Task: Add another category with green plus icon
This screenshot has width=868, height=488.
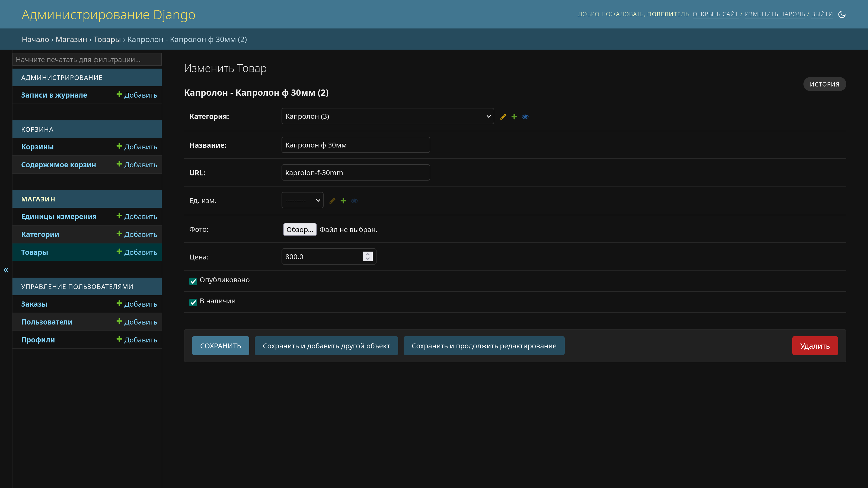Action: pyautogui.click(x=514, y=117)
